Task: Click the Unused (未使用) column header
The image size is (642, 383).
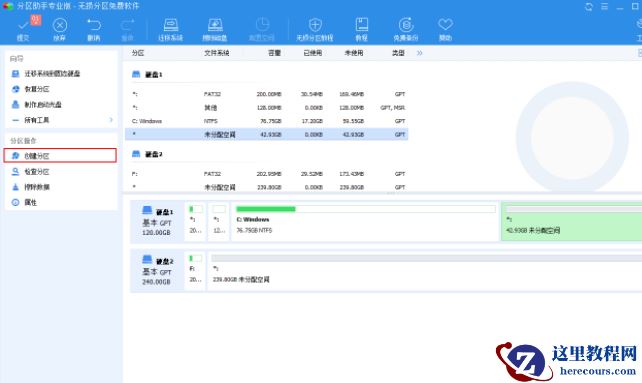Action: pyautogui.click(x=354, y=53)
